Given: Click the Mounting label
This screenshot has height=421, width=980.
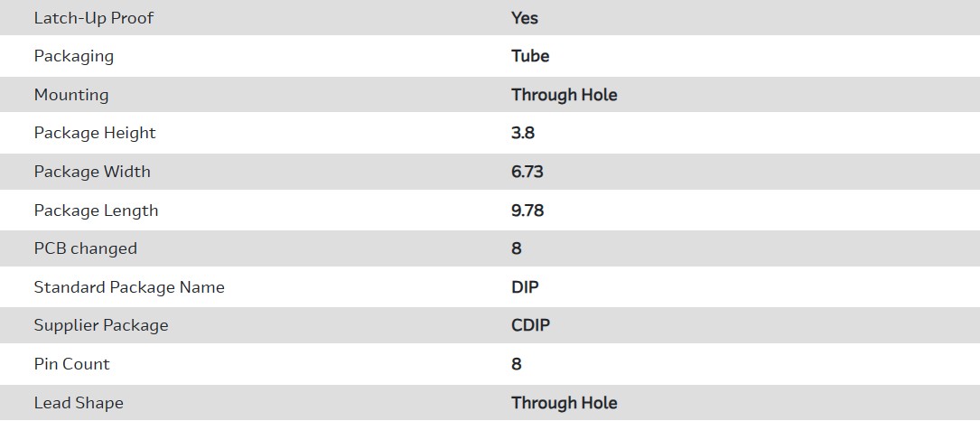Looking at the screenshot, I should [71, 95].
